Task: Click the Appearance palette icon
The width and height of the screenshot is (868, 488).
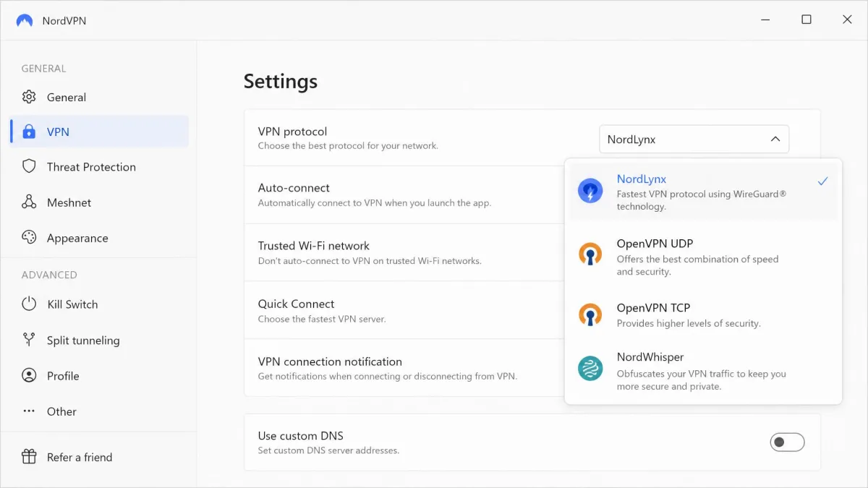Action: 29,237
